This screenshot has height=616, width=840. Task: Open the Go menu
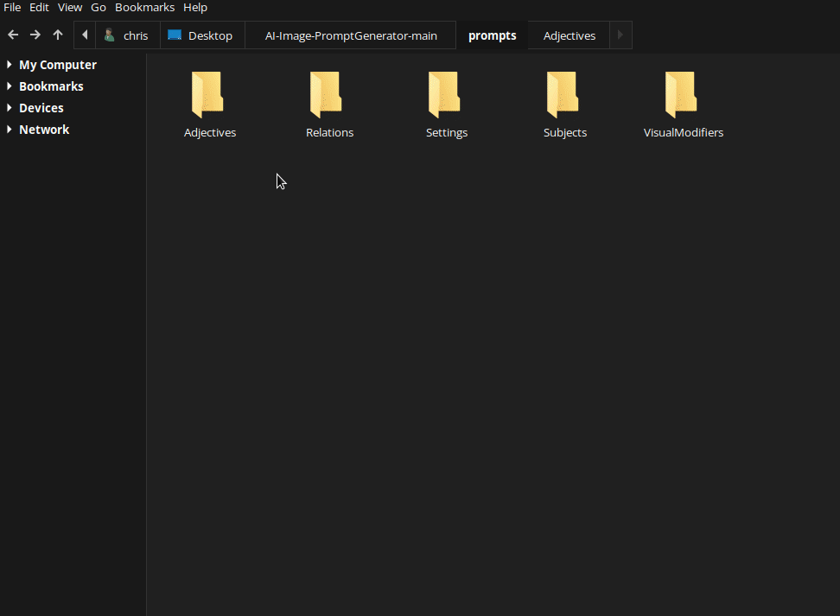point(99,8)
